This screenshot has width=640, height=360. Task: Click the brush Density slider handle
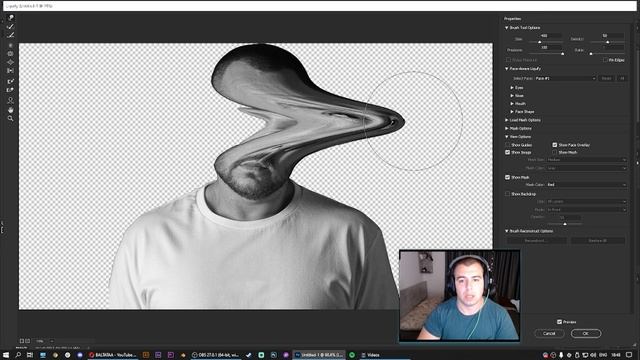point(608,42)
